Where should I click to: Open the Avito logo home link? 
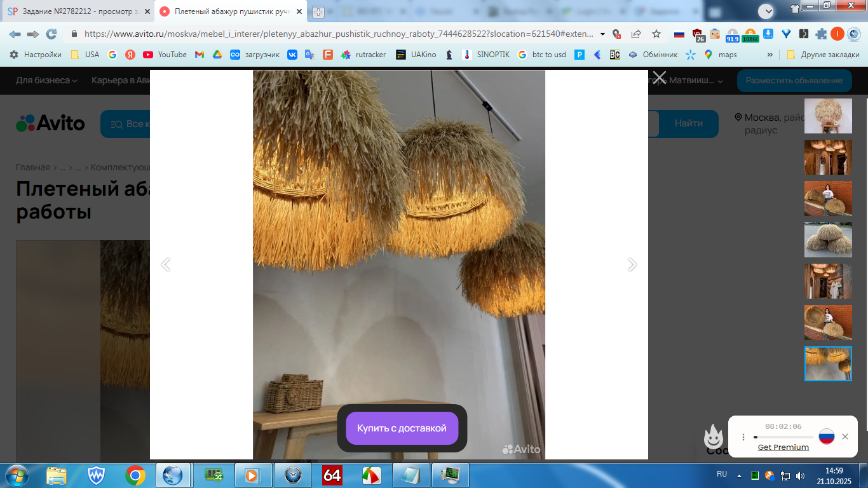coord(50,123)
